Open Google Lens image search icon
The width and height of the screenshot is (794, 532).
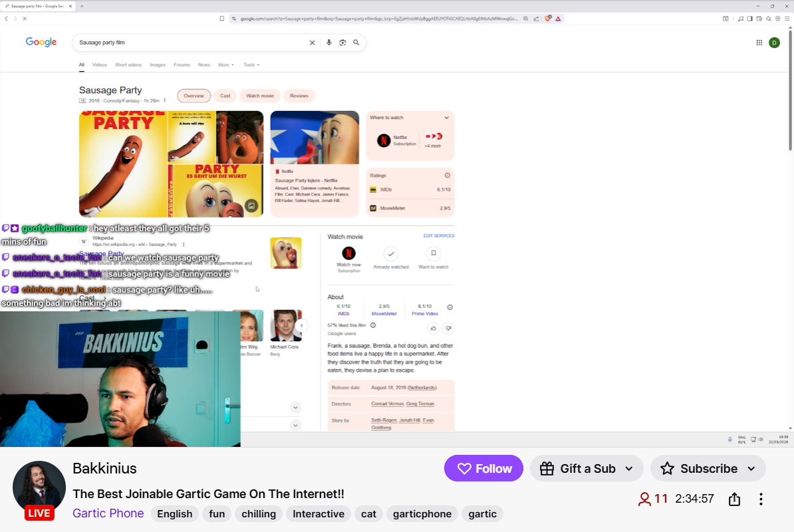click(x=342, y=43)
